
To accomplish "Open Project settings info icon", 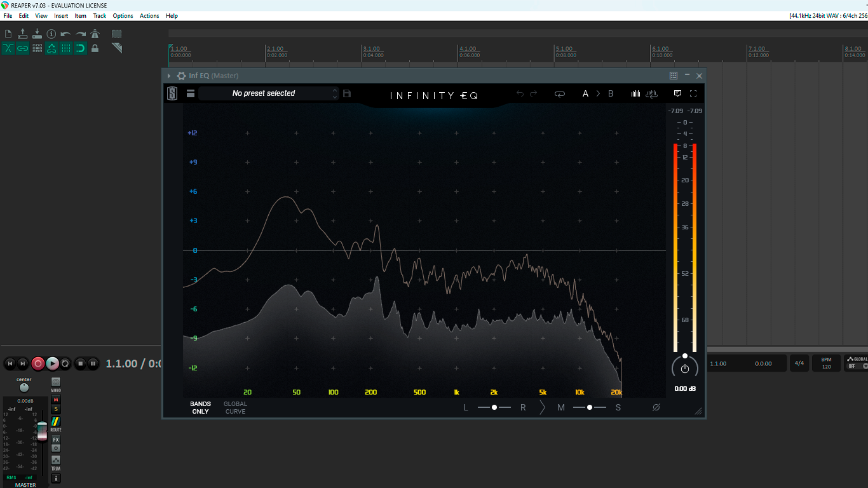I will (51, 34).
